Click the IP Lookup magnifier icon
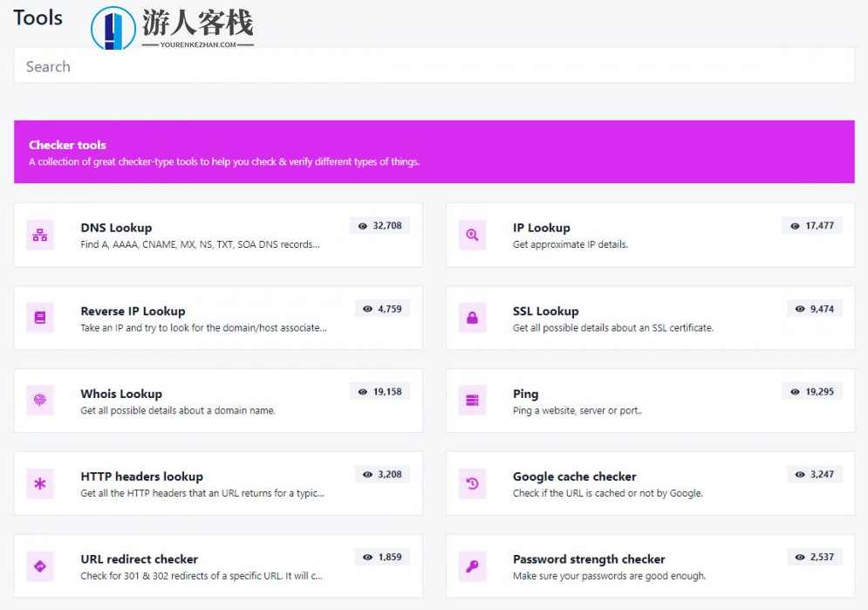This screenshot has width=868, height=610. pos(472,234)
